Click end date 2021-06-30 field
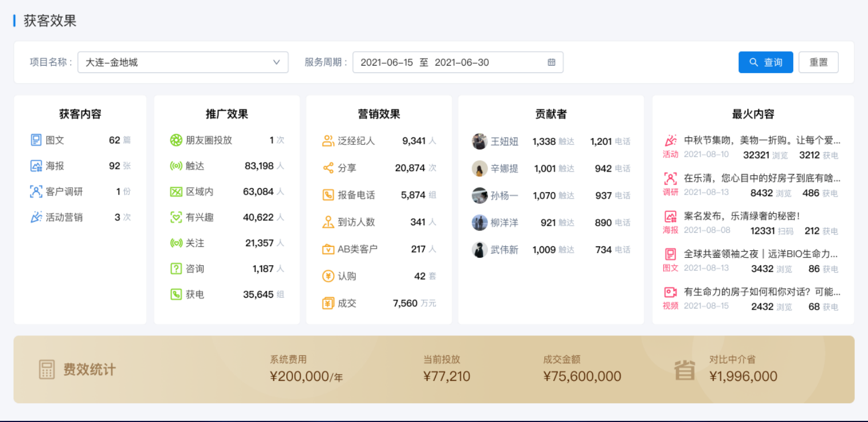Image resolution: width=868 pixels, height=422 pixels. click(462, 63)
